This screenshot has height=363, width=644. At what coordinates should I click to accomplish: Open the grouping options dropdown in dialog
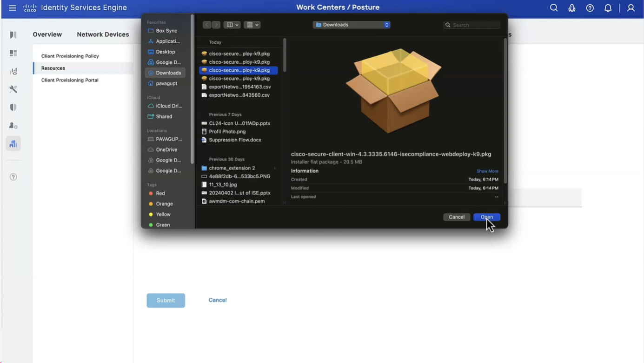(252, 25)
